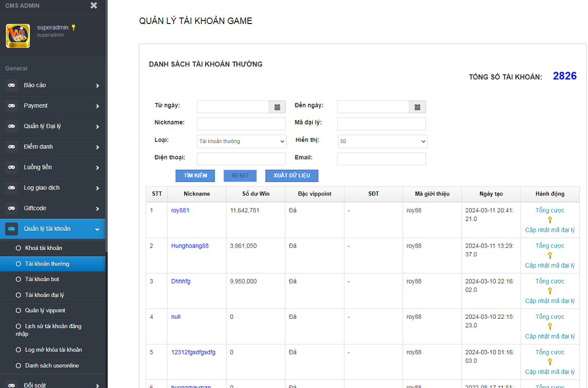Click the Nickname input field
Image resolution: width=588 pixels, height=388 pixels.
[241, 124]
